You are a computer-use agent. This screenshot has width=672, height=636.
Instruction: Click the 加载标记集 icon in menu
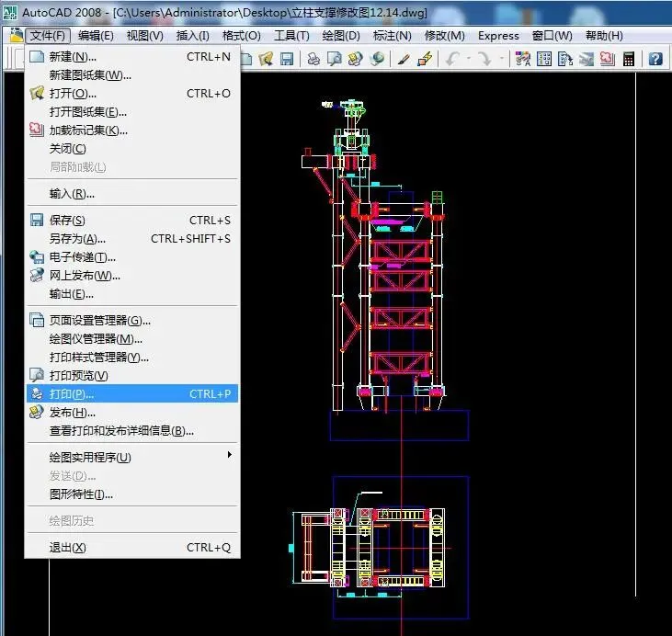point(37,130)
